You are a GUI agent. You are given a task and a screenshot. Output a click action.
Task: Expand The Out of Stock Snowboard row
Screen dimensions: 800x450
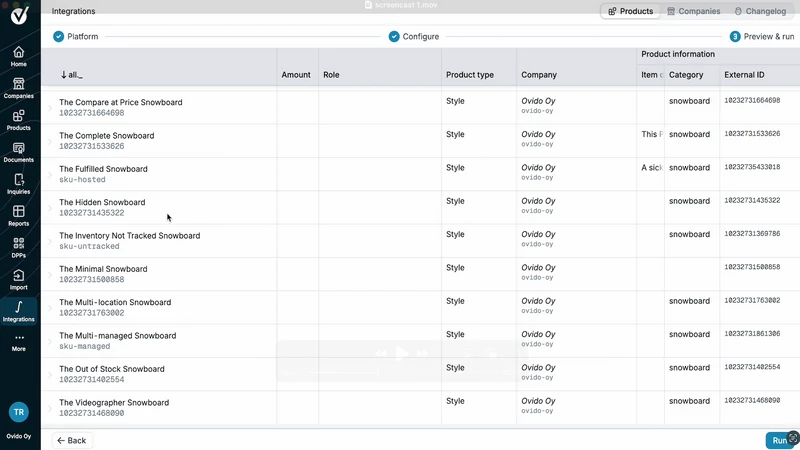(x=50, y=374)
